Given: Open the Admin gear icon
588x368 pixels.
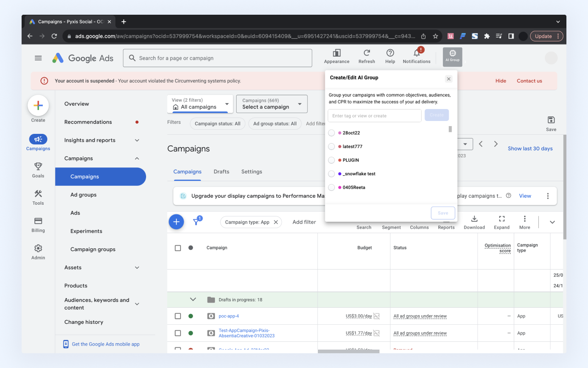Looking at the screenshot, I should (38, 248).
